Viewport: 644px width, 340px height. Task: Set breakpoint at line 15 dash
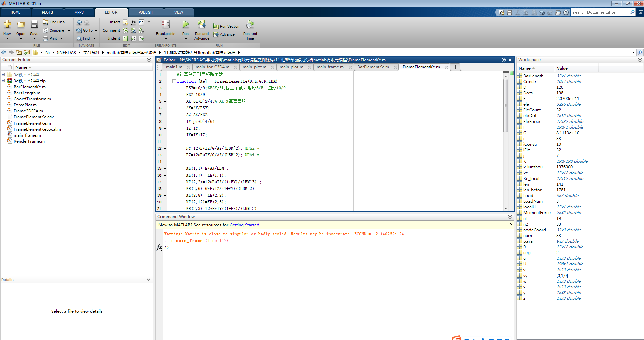(x=165, y=168)
